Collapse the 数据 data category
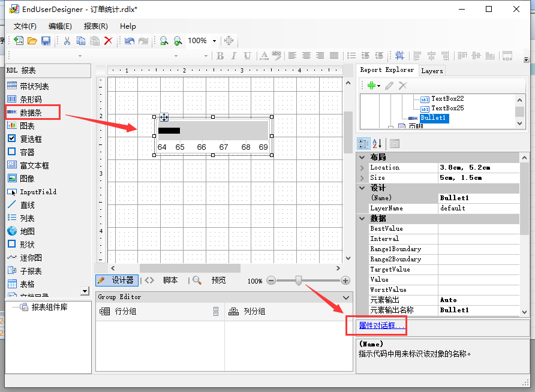Viewport: 535px width, 392px height. 362,218
